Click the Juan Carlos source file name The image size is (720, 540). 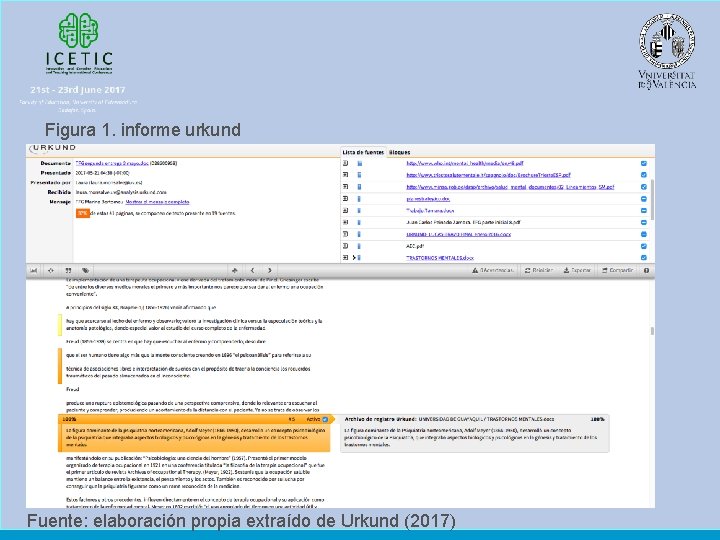click(x=463, y=222)
